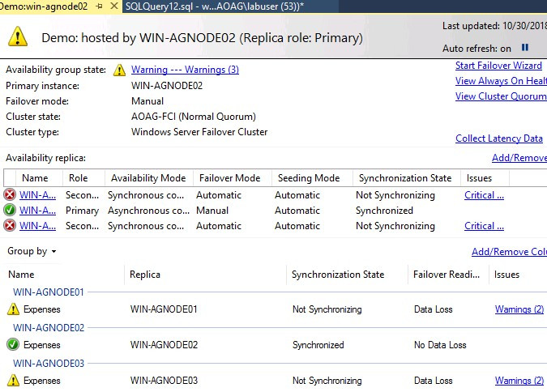The height and width of the screenshot is (392, 547).
Task: Sort replicas by Synchronization State column header
Action: [x=405, y=178]
